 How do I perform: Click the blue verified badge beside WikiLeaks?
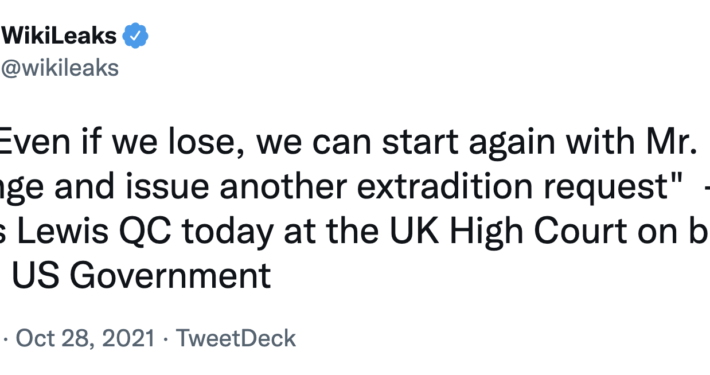click(x=135, y=35)
